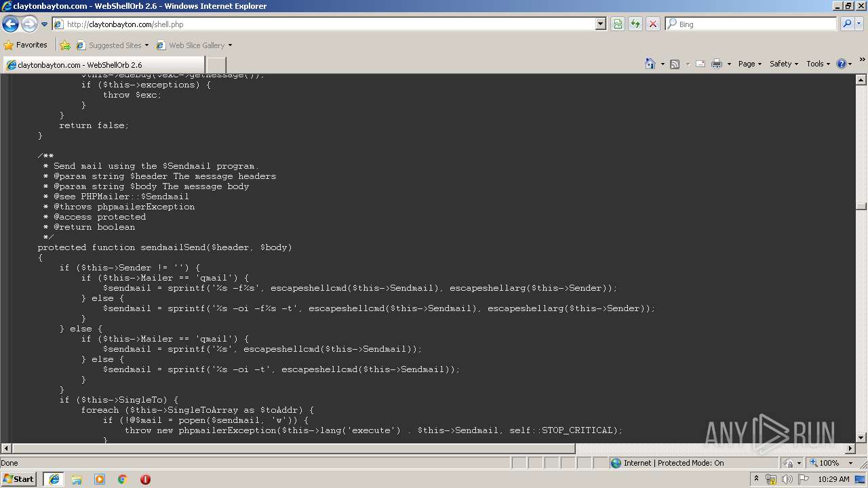Open the Suggested Sites link
The image size is (868, 488).
click(x=112, y=45)
